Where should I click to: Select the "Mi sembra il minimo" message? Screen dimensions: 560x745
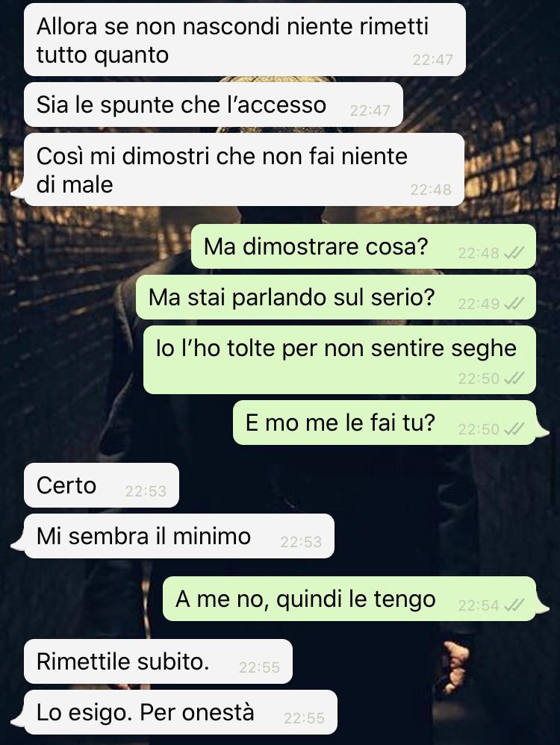[x=178, y=536]
